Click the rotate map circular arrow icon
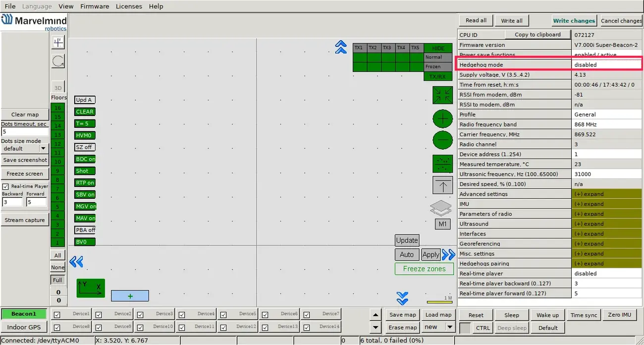 (x=58, y=61)
